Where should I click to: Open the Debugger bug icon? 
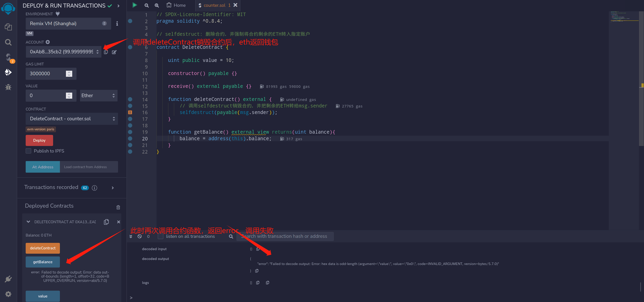(x=8, y=87)
